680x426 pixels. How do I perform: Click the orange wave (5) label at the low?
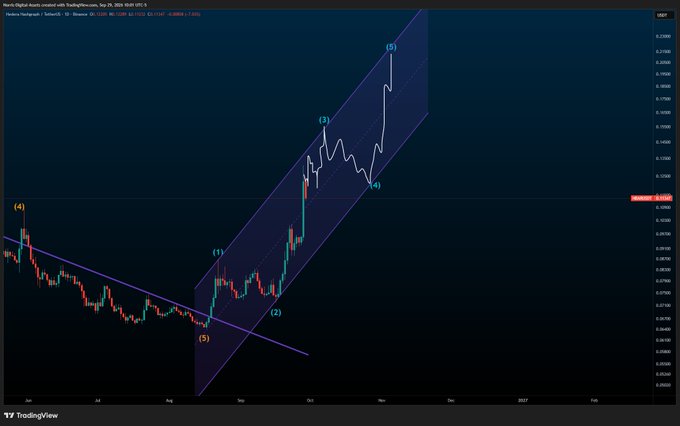click(204, 338)
